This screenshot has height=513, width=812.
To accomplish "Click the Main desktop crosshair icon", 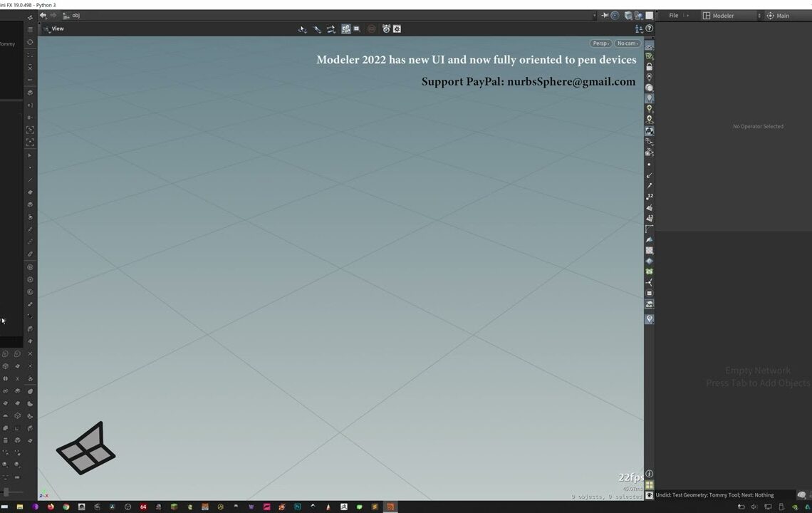I will [771, 15].
